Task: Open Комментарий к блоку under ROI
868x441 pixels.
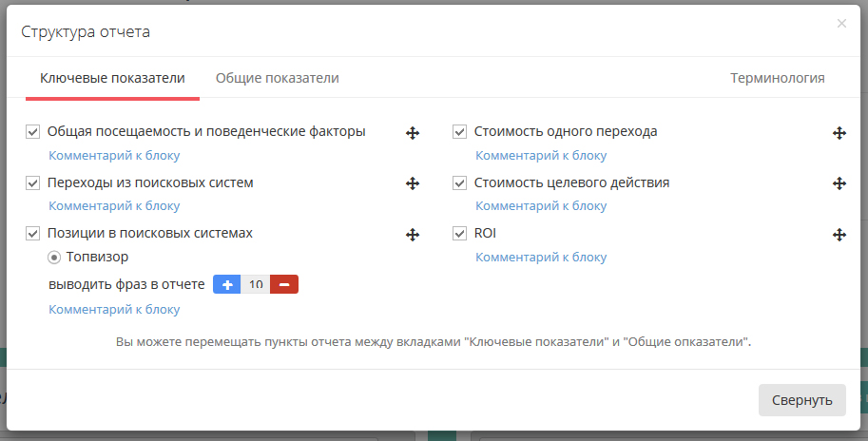Action: point(541,258)
